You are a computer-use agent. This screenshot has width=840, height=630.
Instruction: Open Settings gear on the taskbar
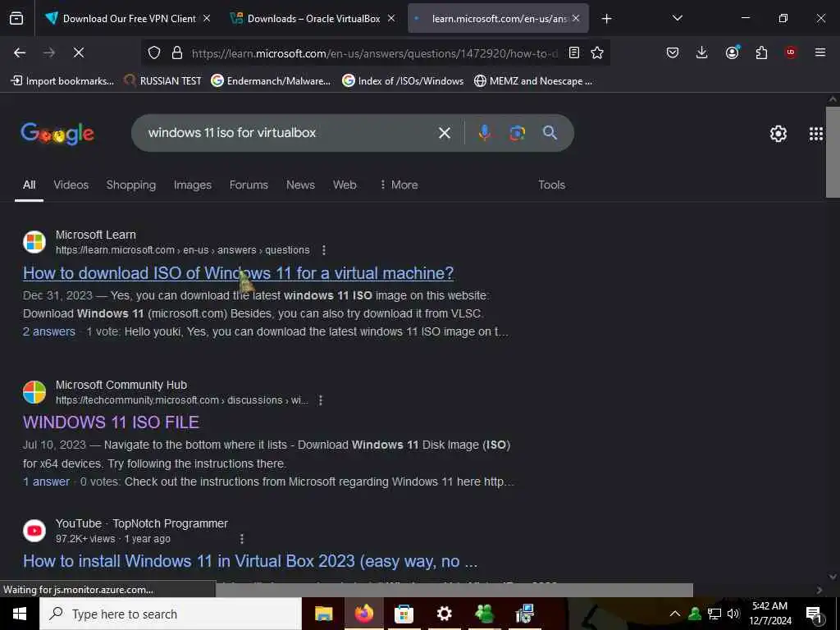pos(444,614)
